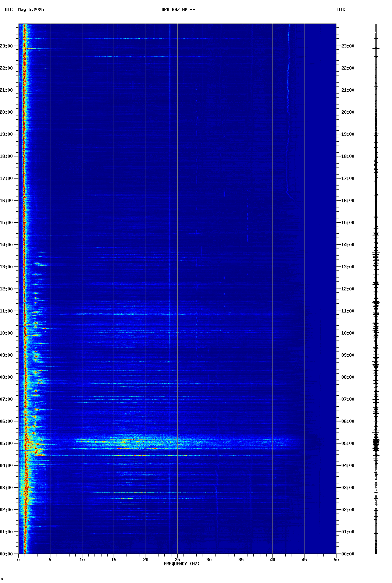Click '23:00' on the right time axis
The image size is (392, 583).
[x=348, y=46]
